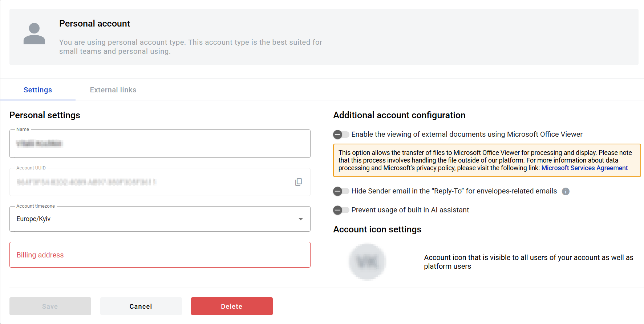Click the Cancel button
This screenshot has width=644, height=324.
[x=141, y=306]
